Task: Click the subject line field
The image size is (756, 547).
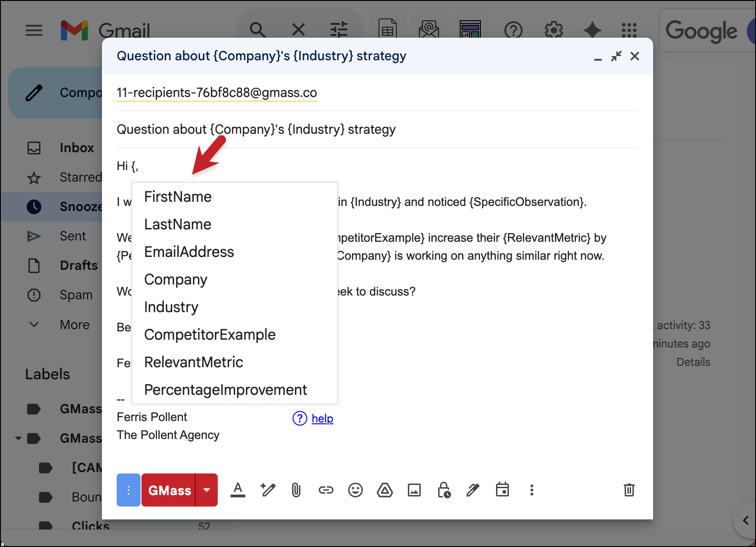Action: [377, 130]
